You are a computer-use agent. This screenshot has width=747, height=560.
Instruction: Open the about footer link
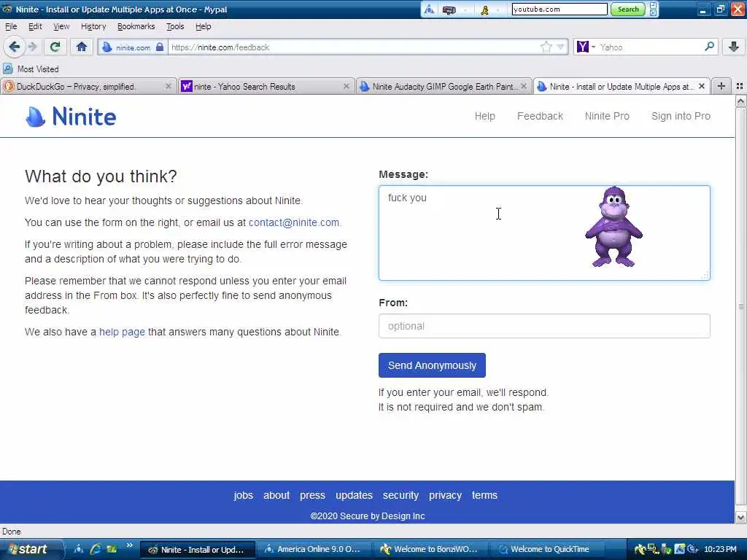(x=276, y=495)
